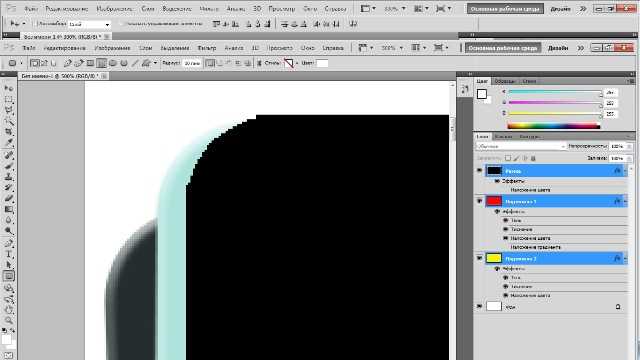The width and height of the screenshot is (640, 360).
Task: Hide the yellow-thumbnail layer via eye icon
Action: coord(480,258)
